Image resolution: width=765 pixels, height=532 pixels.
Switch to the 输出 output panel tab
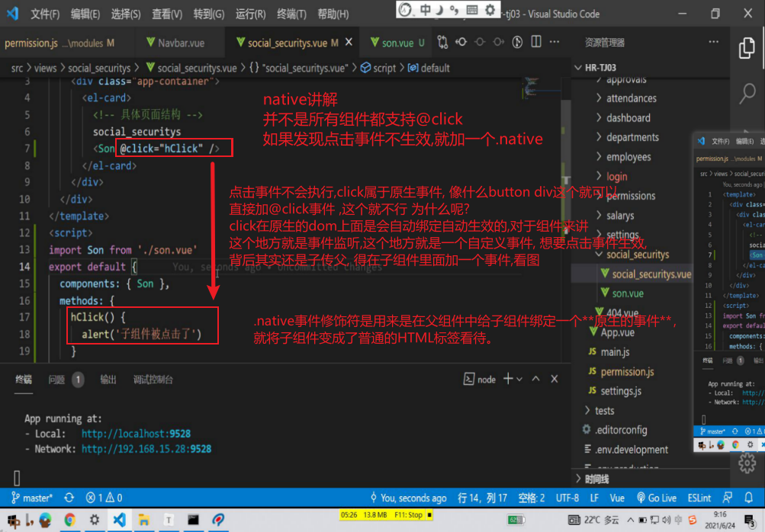(108, 379)
